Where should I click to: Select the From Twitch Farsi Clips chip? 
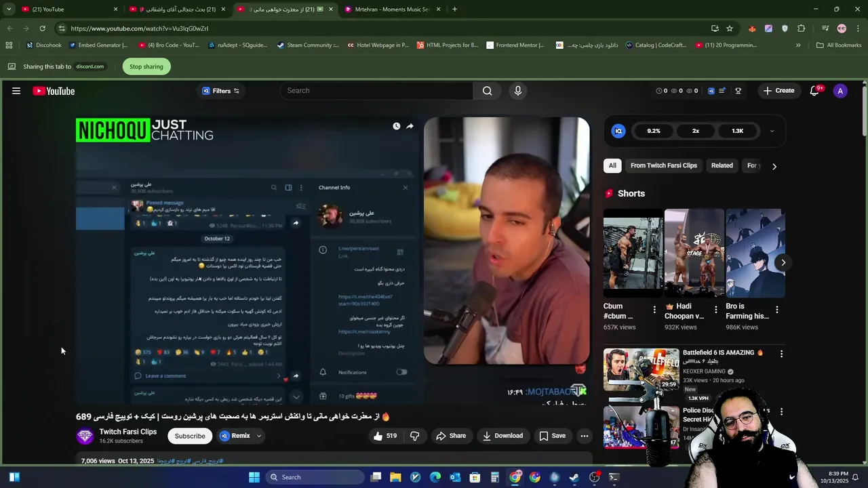coord(663,165)
